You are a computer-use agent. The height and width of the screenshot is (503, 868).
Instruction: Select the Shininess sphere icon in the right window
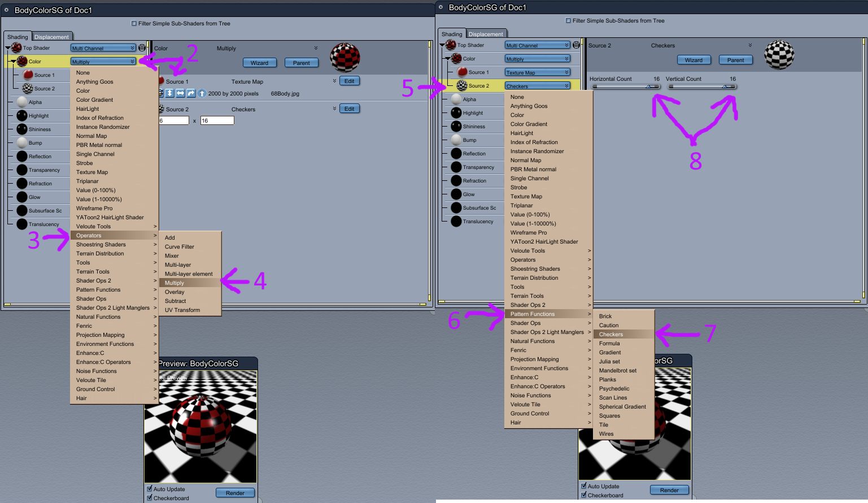click(456, 127)
